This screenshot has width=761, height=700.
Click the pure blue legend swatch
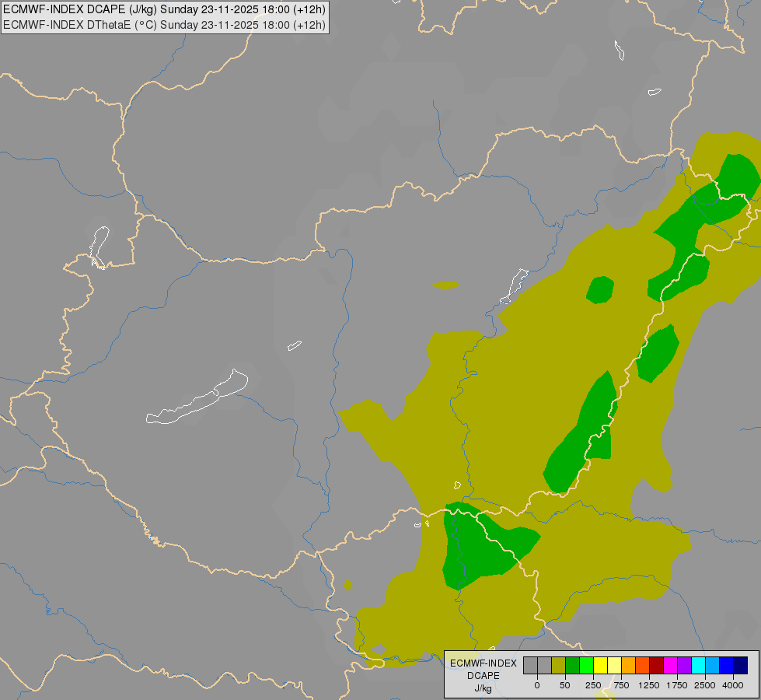coord(727,665)
